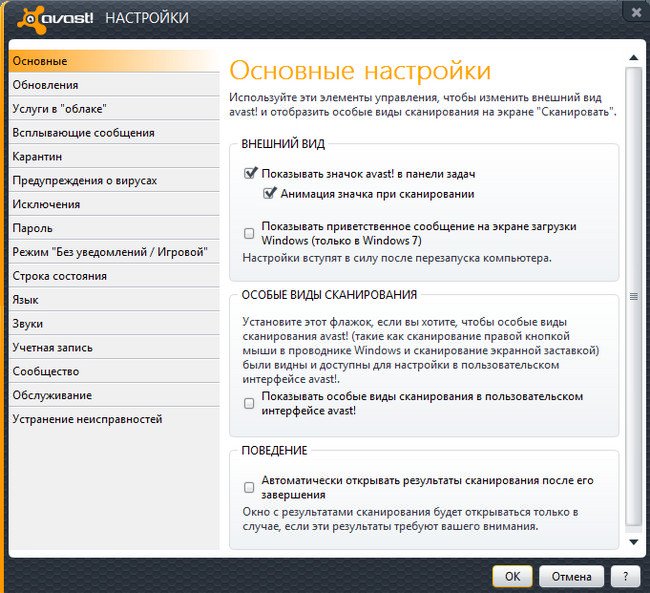This screenshot has width=650, height=593.
Task: Click the Основные настройки heading
Action: click(x=360, y=70)
